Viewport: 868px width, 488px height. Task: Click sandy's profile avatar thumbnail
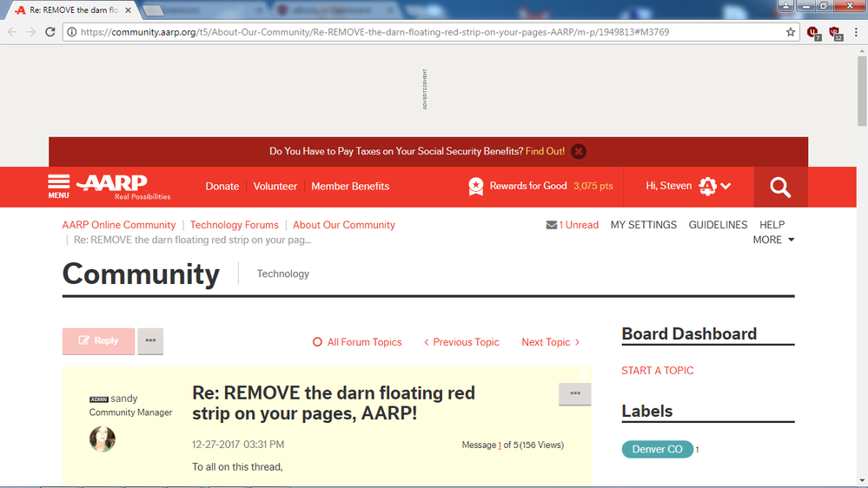(x=103, y=439)
